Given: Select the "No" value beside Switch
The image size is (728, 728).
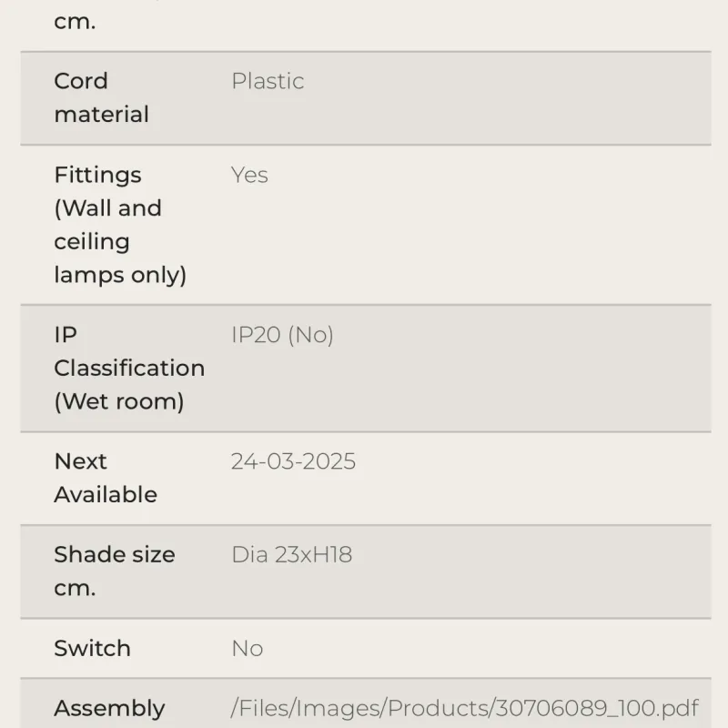Looking at the screenshot, I should pyautogui.click(x=247, y=648).
